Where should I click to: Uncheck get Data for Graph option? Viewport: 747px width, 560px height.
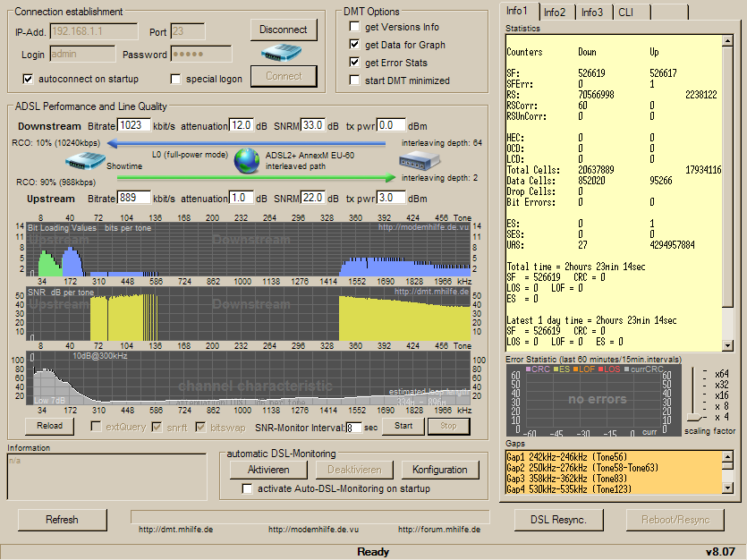354,45
